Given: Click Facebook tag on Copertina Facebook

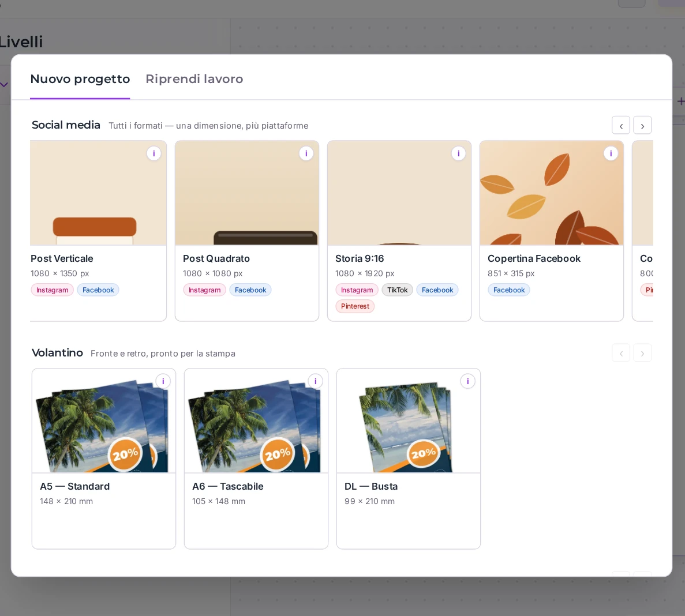Looking at the screenshot, I should click(509, 290).
